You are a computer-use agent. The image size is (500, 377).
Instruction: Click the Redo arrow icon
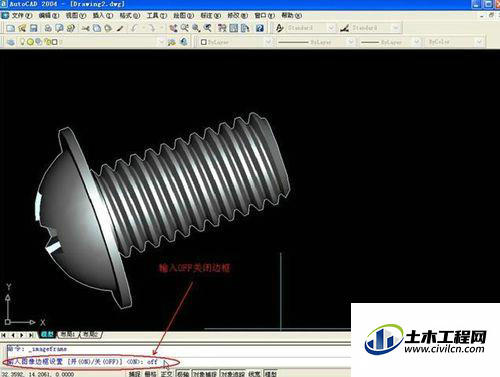pyautogui.click(x=151, y=28)
